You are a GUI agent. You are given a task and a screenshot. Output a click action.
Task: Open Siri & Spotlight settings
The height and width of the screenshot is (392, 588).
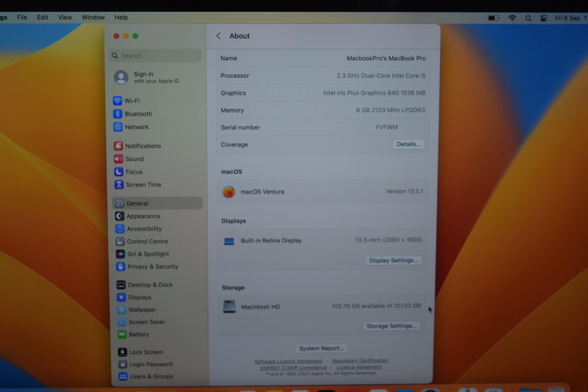[148, 254]
